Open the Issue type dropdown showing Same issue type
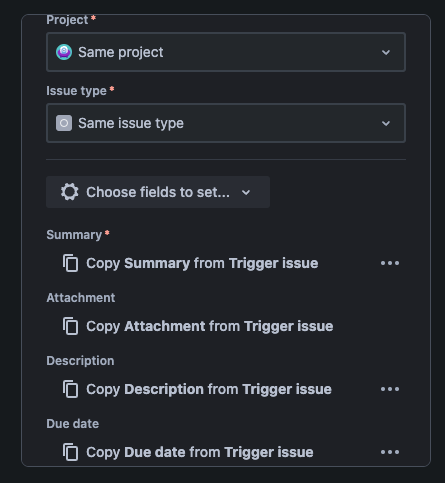445x483 pixels. 226,123
